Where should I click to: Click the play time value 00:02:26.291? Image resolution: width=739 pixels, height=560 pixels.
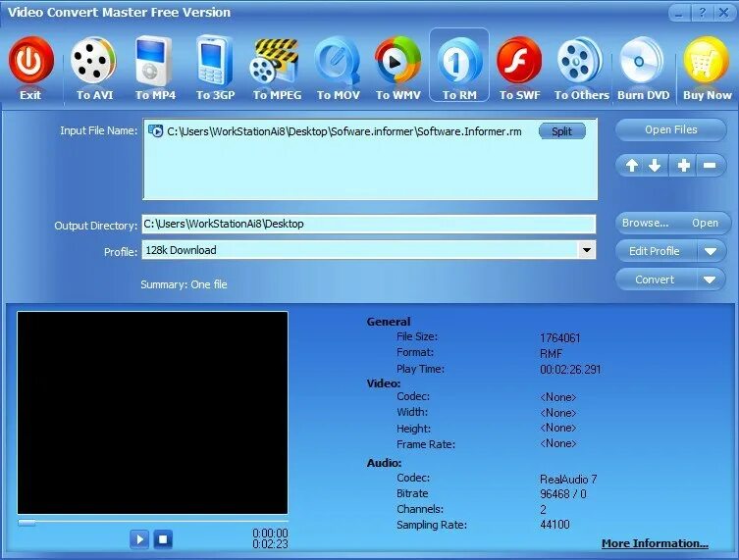point(570,370)
